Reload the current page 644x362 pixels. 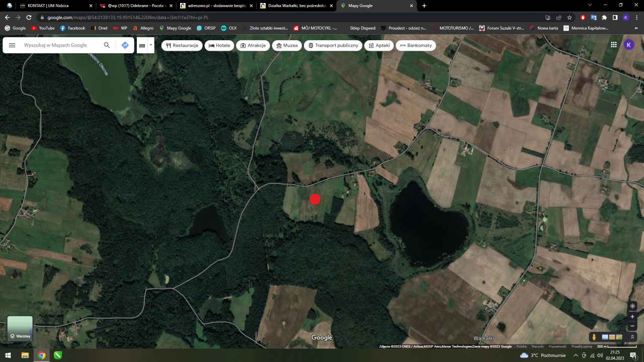(29, 17)
